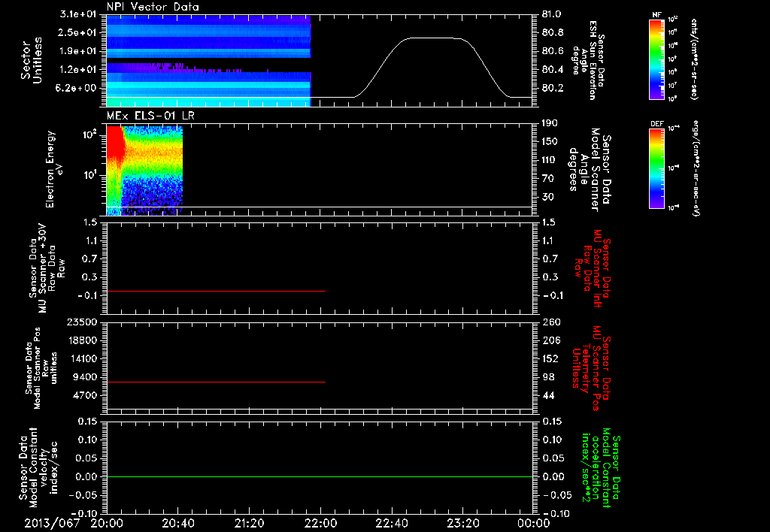Click the 80.2 sun elevation tick value
The image size is (770, 532).
[x=553, y=89]
